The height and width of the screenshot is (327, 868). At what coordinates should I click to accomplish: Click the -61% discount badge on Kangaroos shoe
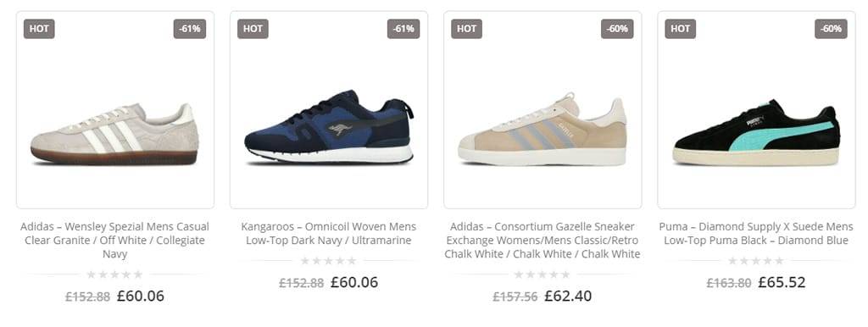(403, 29)
